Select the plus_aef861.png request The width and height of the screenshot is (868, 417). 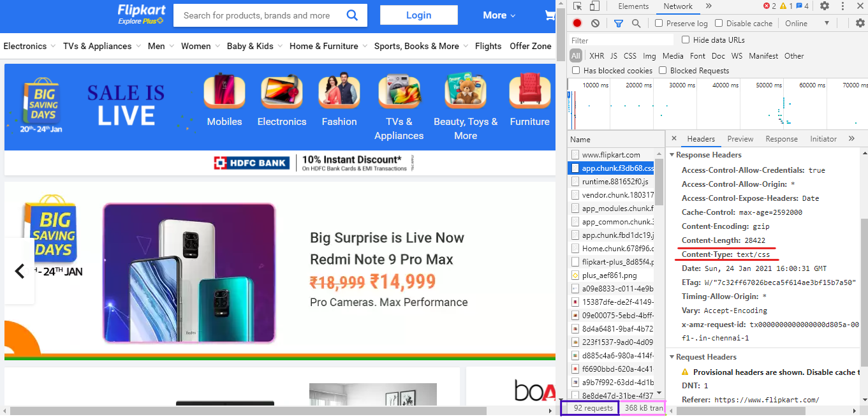pyautogui.click(x=612, y=275)
